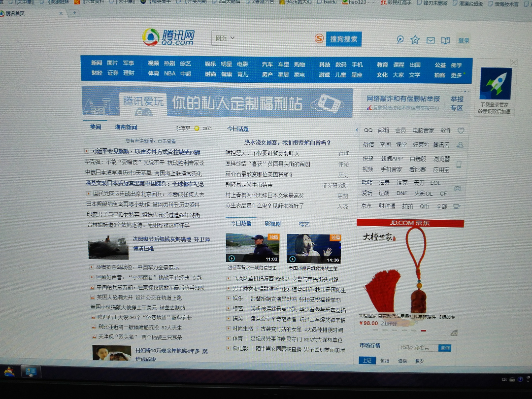Click the 查询 stock query button
Image resolution: width=532 pixels, height=399 pixels.
[x=445, y=348]
